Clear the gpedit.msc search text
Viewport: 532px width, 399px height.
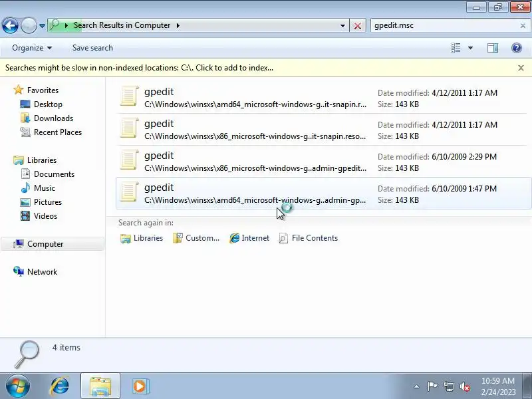[x=523, y=26]
